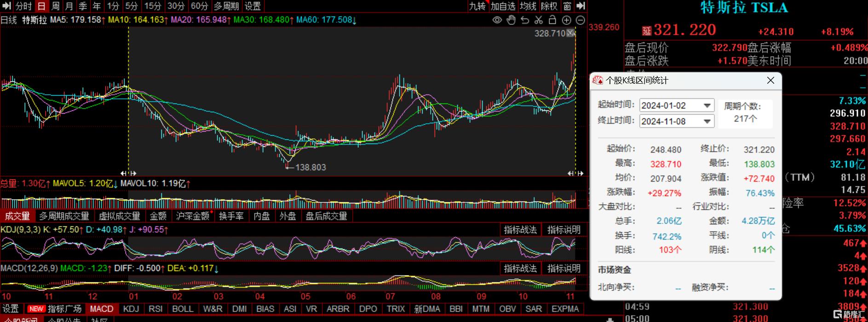Screen dimensions: 868x322
Task: Select the BIAS indicator tab
Action: point(265,309)
